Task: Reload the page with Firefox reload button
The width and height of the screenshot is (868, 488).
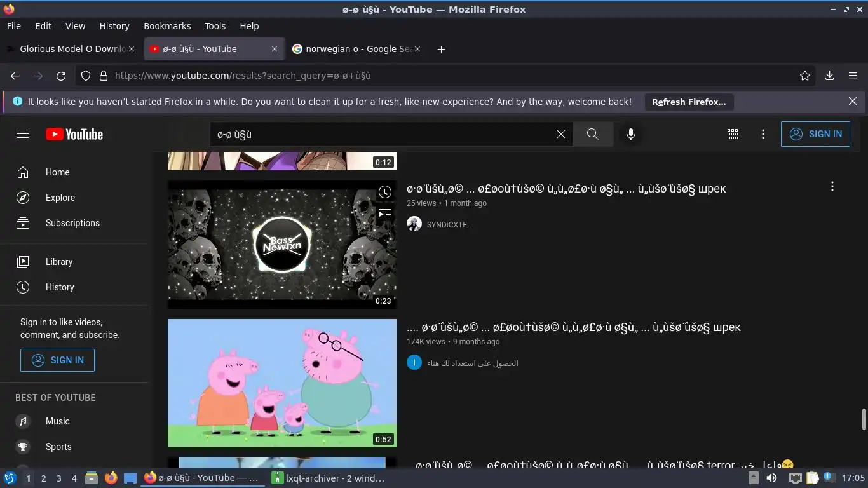Action: pos(61,76)
